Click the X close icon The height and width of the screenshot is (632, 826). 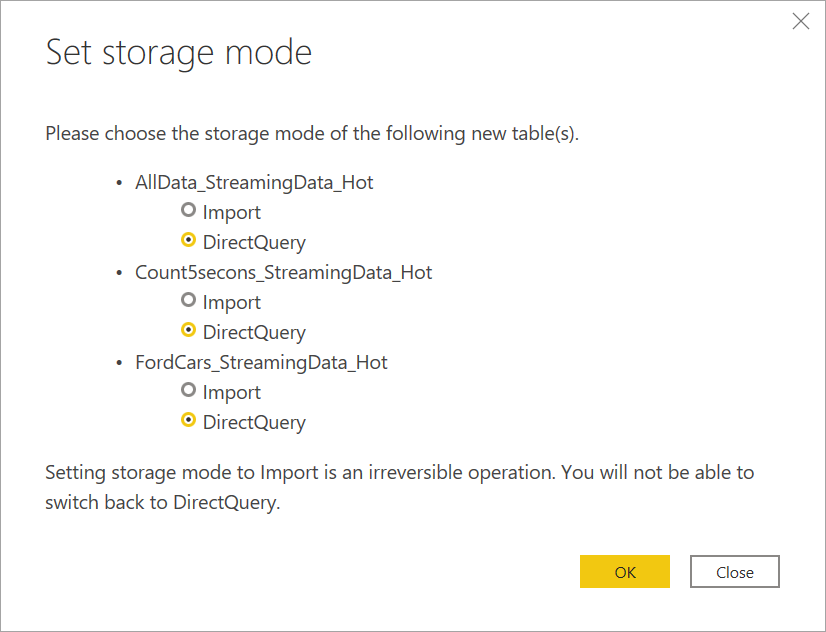coord(800,21)
